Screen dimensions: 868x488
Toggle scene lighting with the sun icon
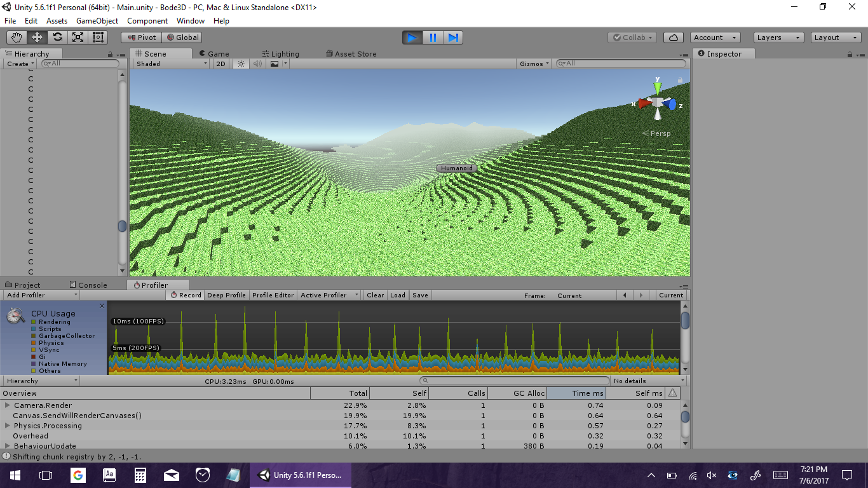[x=241, y=64]
